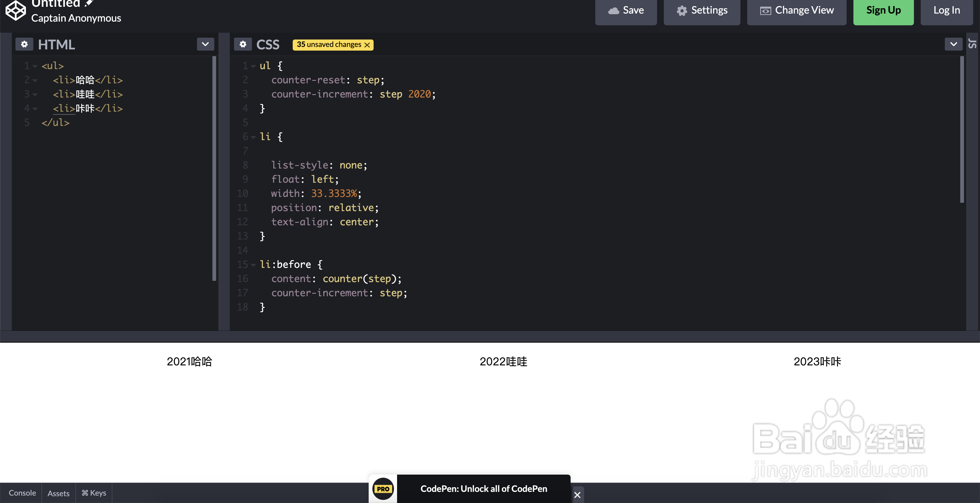Click the Log In link

947,10
